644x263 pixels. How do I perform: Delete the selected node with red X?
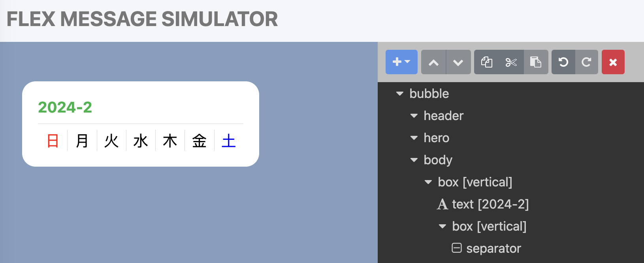point(613,62)
